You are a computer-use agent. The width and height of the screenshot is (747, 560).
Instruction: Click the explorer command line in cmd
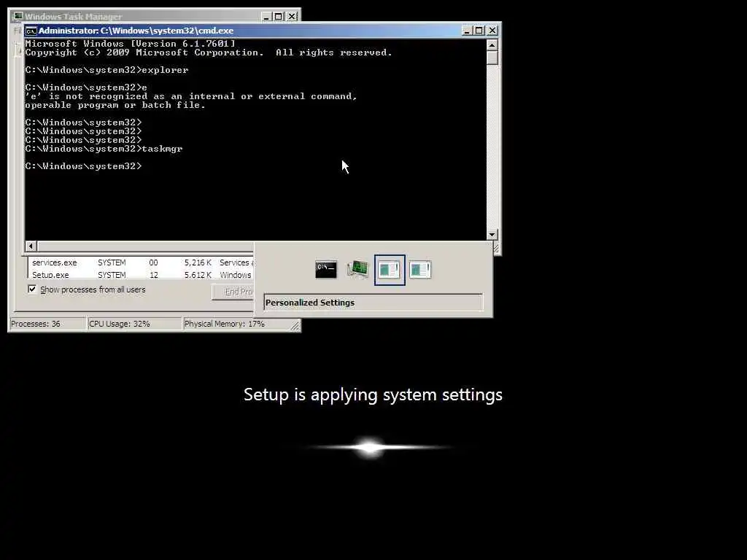107,70
